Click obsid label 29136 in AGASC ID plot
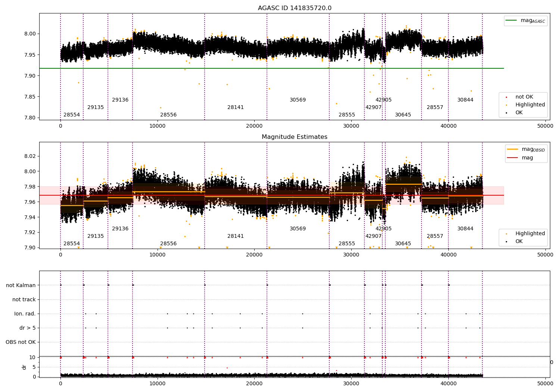The image size is (560, 392). coord(120,100)
